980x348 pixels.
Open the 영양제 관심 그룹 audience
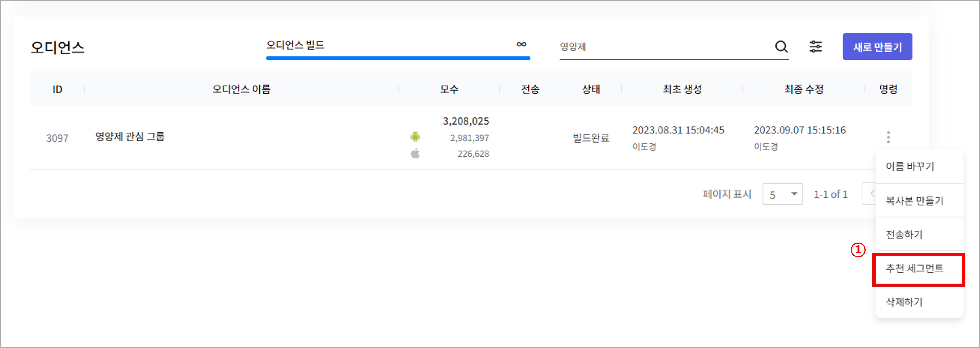(x=130, y=137)
